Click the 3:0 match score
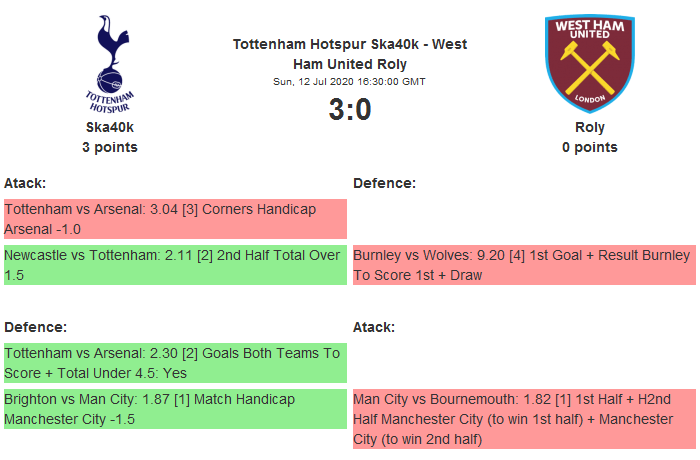The width and height of the screenshot is (700, 460). pyautogui.click(x=350, y=109)
